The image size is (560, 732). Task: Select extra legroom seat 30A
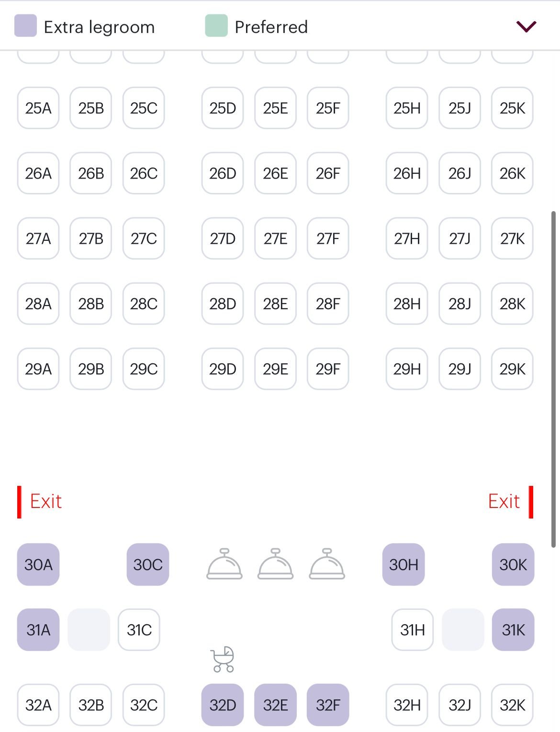coord(38,564)
